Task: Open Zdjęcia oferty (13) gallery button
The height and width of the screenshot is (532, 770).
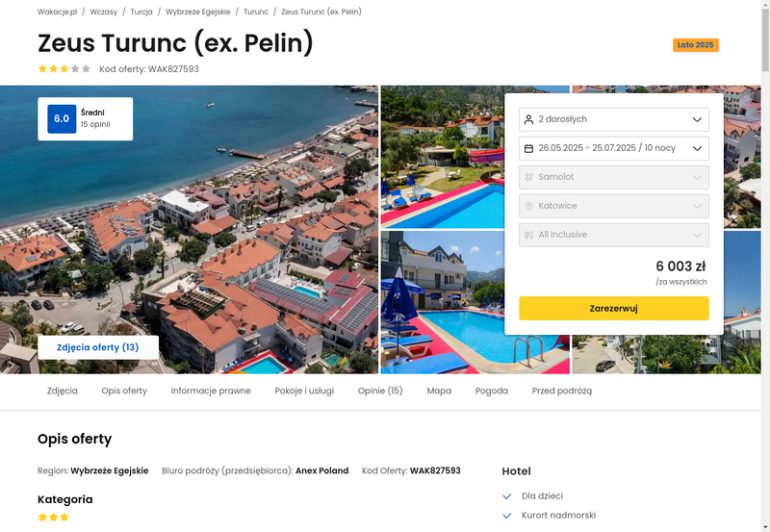Action: pyautogui.click(x=98, y=347)
